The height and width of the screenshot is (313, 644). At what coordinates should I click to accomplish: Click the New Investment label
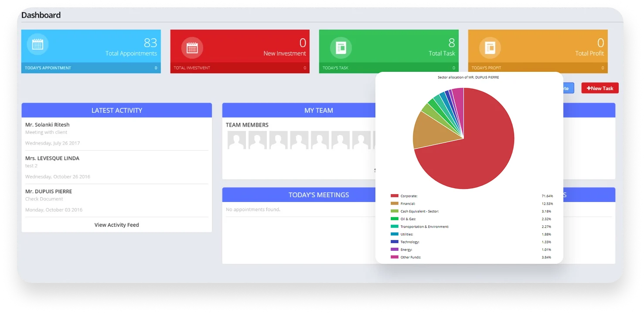tap(285, 54)
